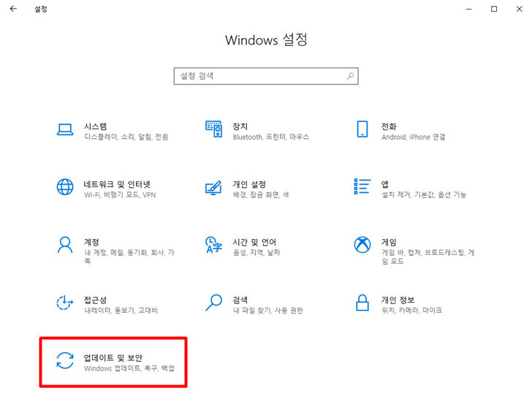Open the 게임 Xbox icon
The image size is (532, 394).
[x=362, y=245]
